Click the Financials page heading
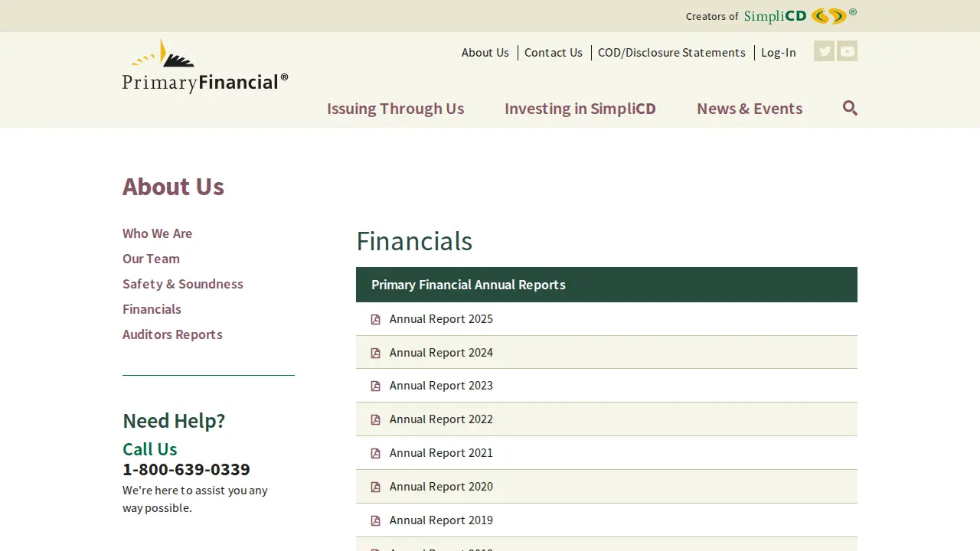This screenshot has width=980, height=551. click(x=414, y=241)
